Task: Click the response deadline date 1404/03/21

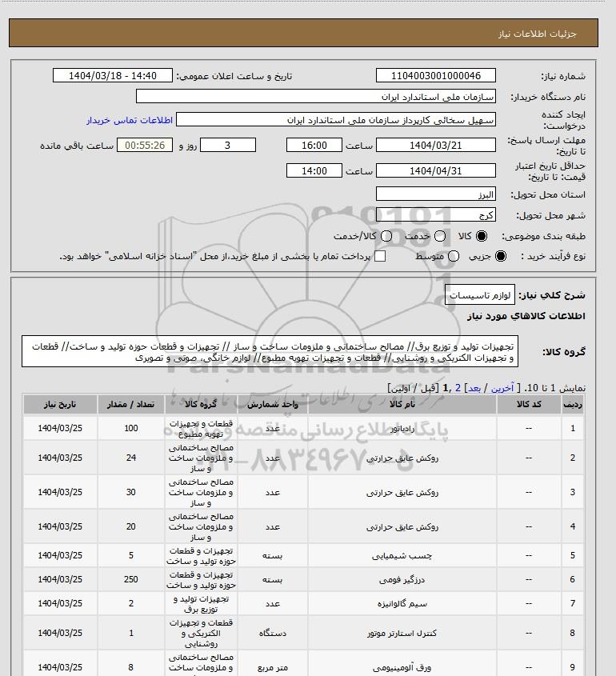Action: pyautogui.click(x=436, y=146)
